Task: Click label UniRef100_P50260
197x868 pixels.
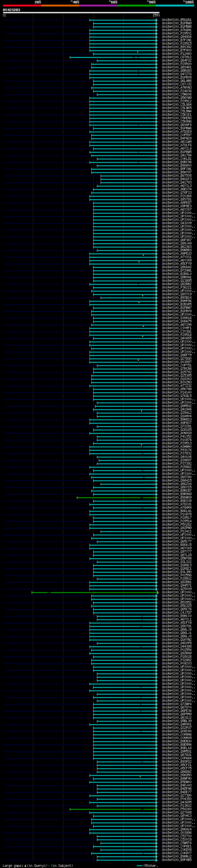Action: (x=176, y=809)
